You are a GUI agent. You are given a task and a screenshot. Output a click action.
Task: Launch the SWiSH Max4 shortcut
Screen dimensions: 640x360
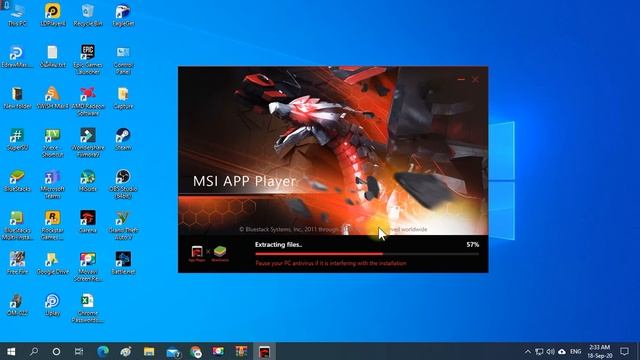53,98
